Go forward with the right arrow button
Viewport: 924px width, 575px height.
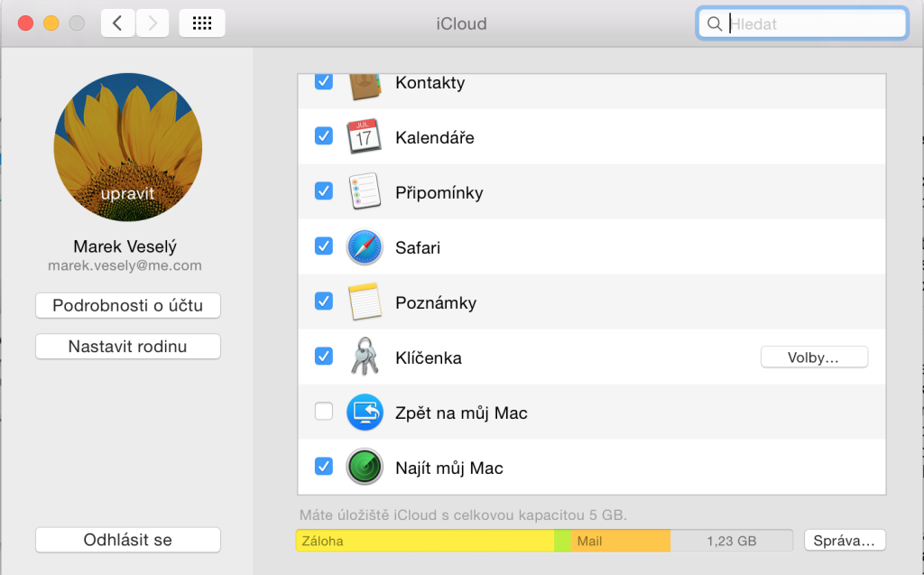pos(152,23)
